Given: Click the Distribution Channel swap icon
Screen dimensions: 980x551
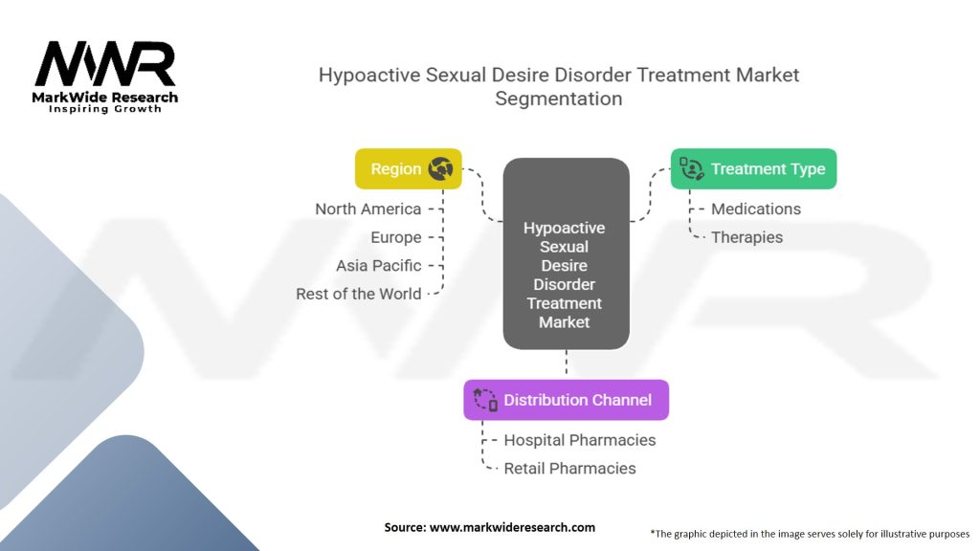Looking at the screenshot, I should [485, 400].
